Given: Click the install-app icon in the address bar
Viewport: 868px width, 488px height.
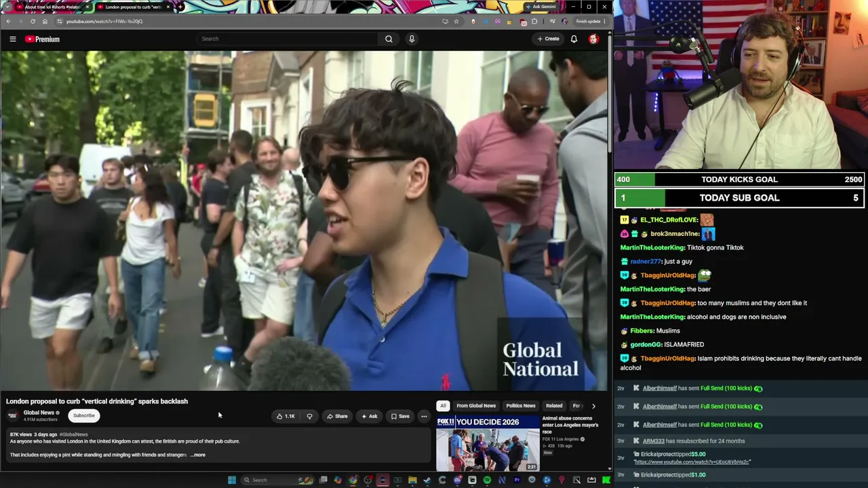Looking at the screenshot, I should (445, 21).
